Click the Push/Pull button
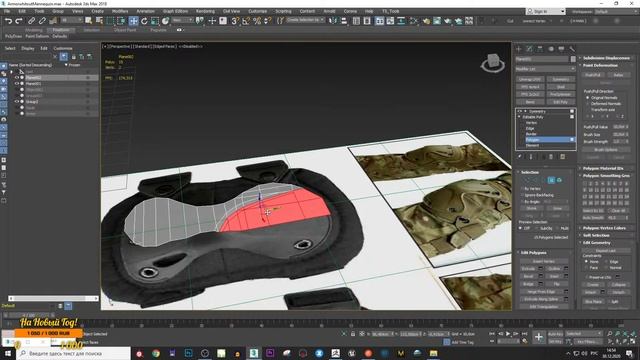Image resolution: width=640 pixels, height=360 pixels. [x=593, y=75]
